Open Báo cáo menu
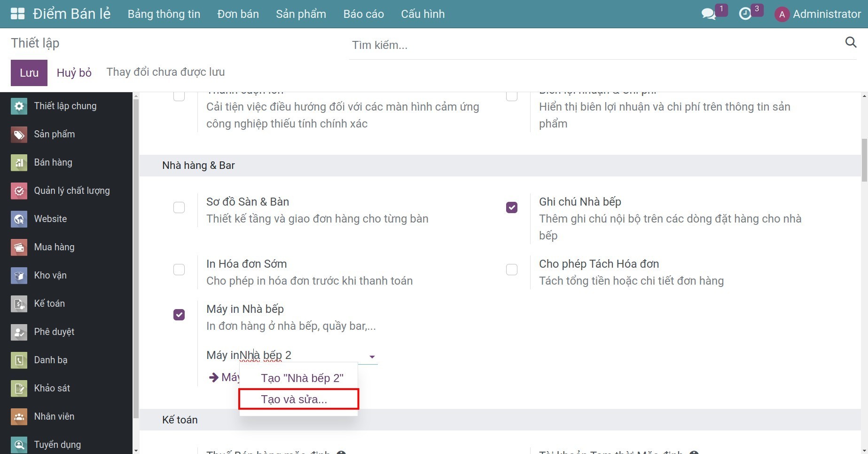 coord(364,14)
